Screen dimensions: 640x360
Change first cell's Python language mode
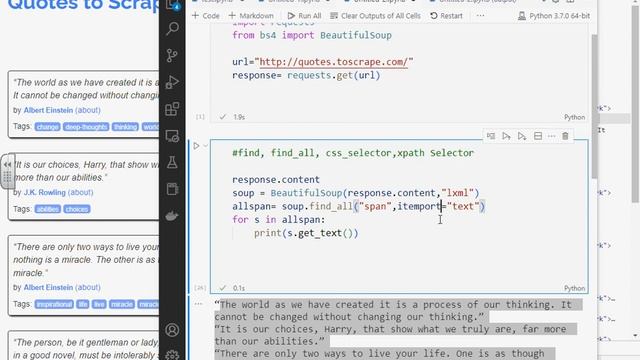point(574,117)
